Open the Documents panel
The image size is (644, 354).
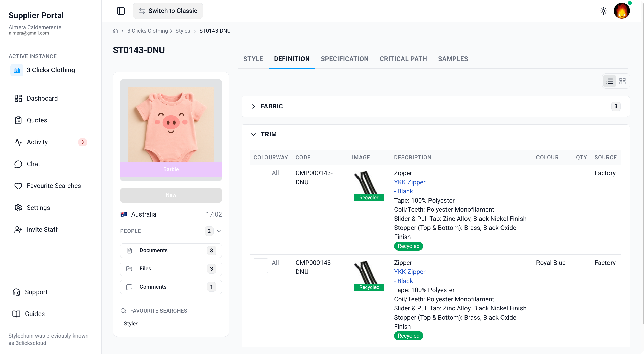coord(171,250)
